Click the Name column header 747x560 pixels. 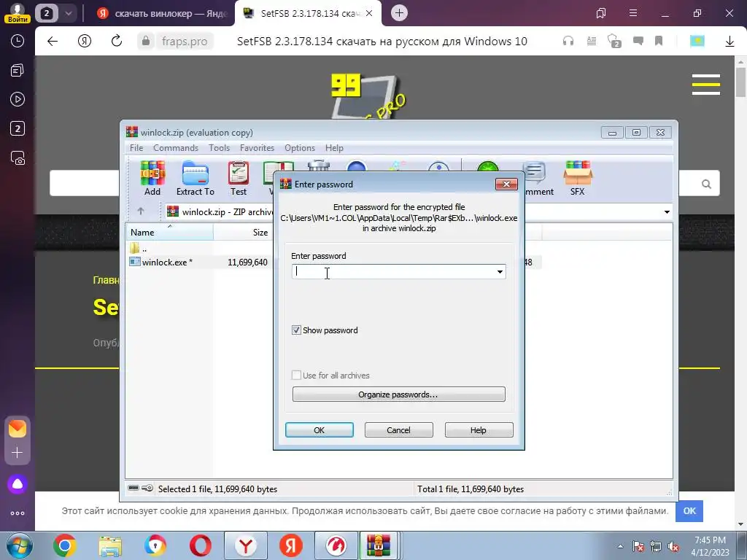click(x=169, y=233)
